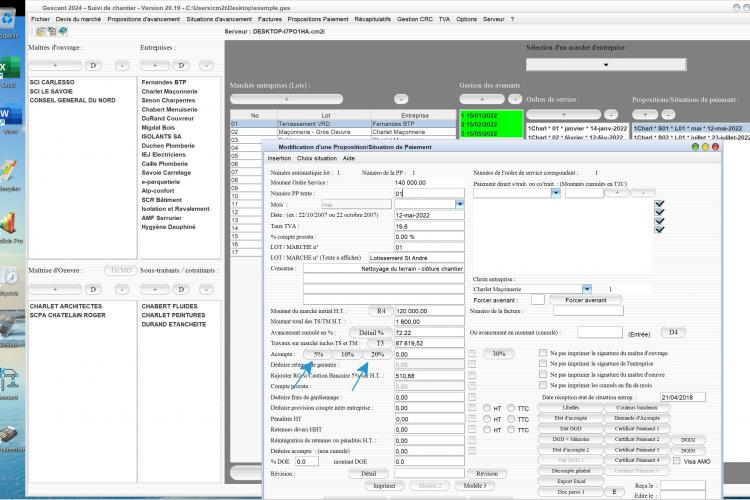Viewport: 750px width, 500px height.
Task: Click the R4 button beside Montant du marché initial
Action: coord(381,311)
